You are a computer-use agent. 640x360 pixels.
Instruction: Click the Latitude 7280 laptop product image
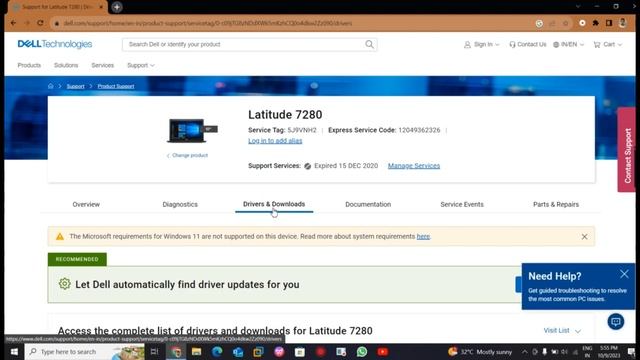click(x=192, y=131)
